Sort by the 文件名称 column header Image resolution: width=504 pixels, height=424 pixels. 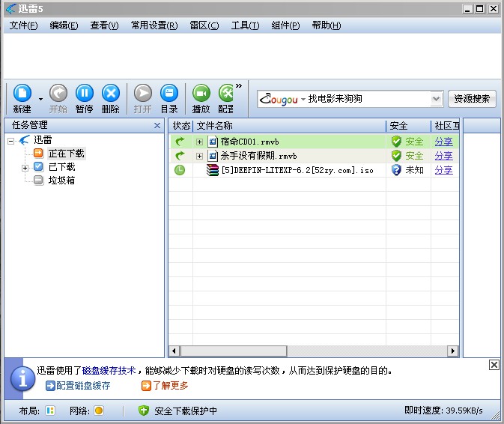(289, 126)
